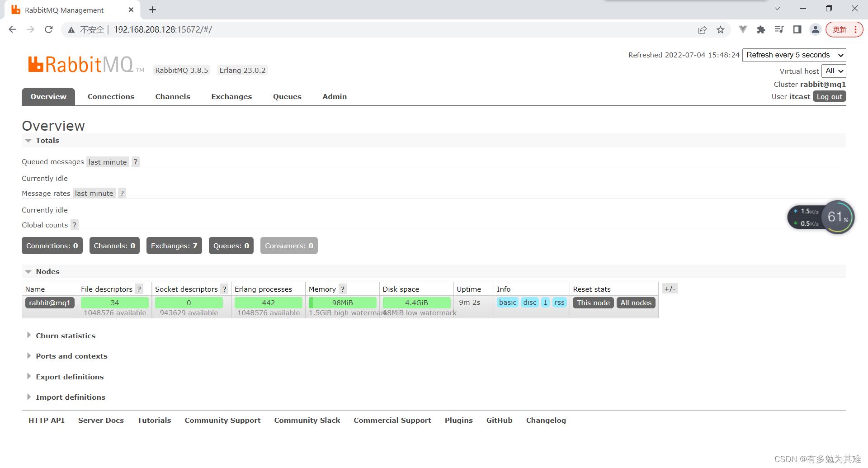
Task: Click the rss info tag
Action: coord(559,302)
